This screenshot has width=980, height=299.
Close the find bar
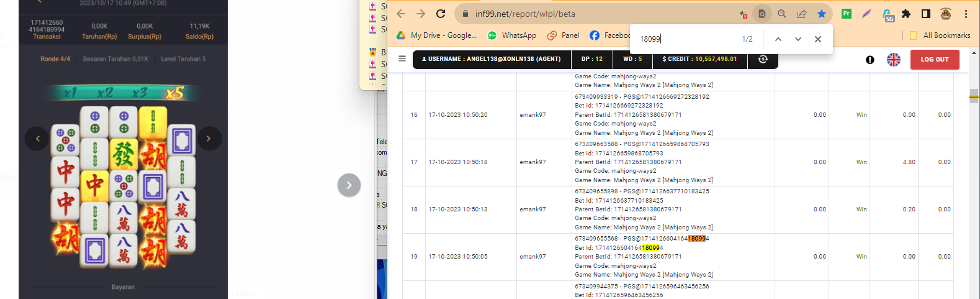tap(818, 39)
